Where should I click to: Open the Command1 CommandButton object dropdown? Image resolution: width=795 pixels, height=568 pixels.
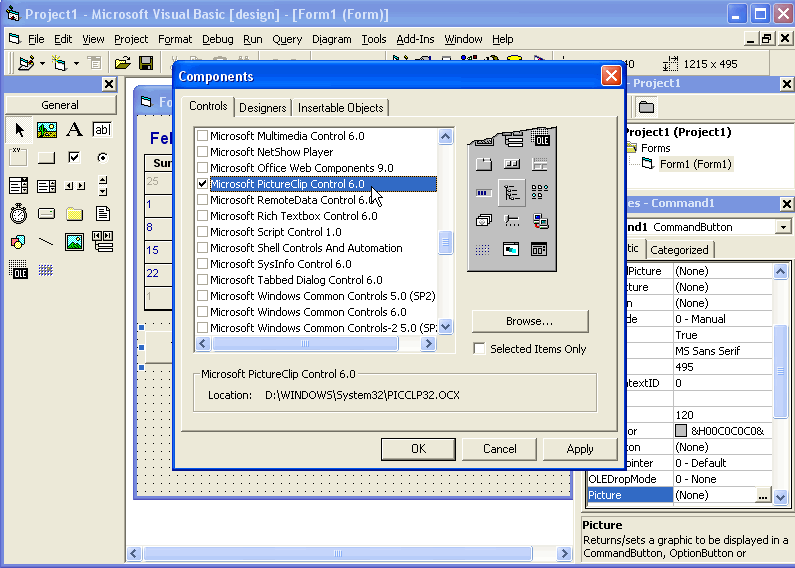click(783, 227)
